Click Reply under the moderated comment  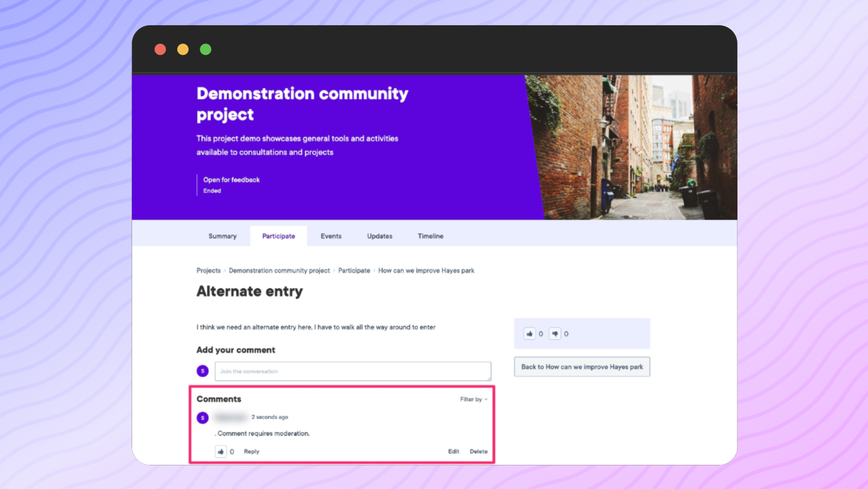[251, 451]
